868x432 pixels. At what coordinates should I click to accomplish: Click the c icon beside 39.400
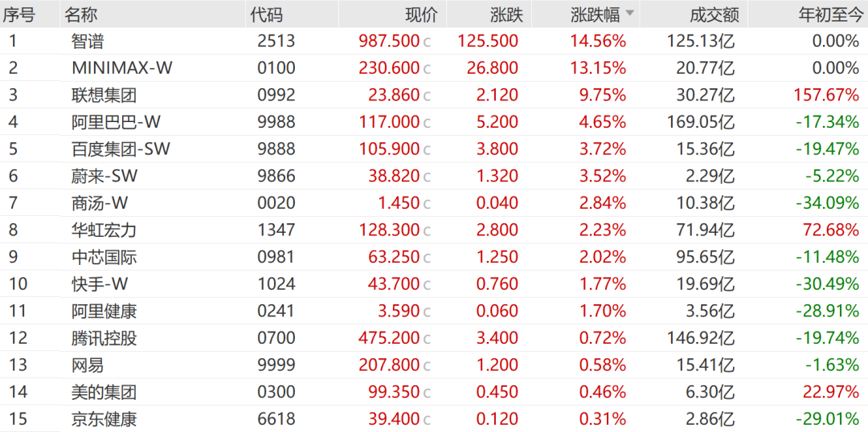[x=427, y=421]
